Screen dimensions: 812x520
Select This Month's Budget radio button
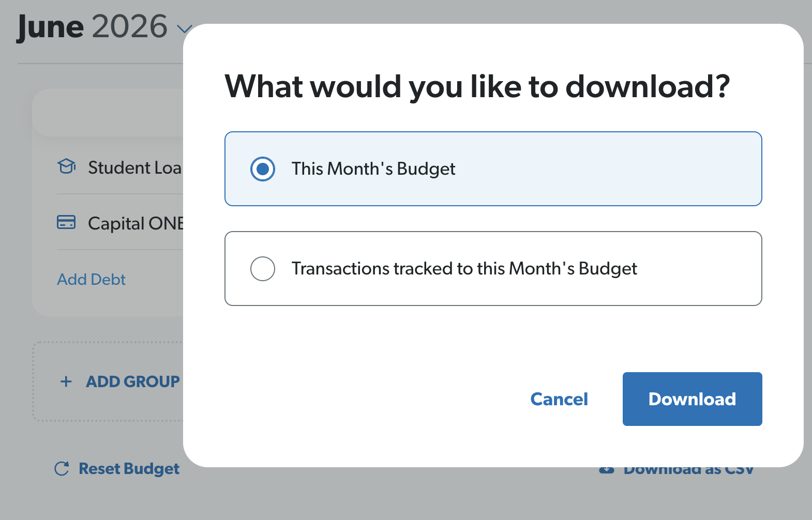pos(263,169)
